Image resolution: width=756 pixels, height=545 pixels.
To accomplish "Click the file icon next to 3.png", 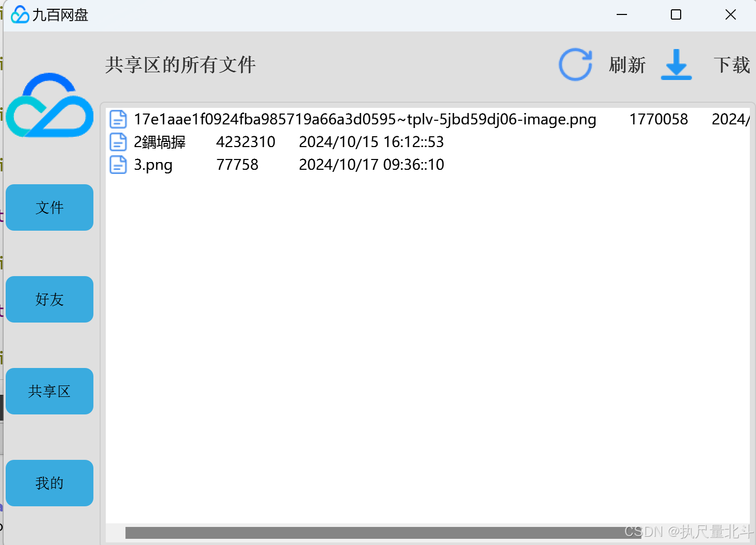I will pos(118,165).
